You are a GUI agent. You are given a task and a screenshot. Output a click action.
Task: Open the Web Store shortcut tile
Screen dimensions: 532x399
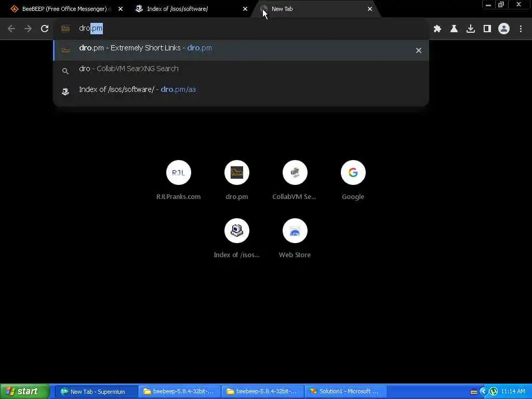pos(295,239)
